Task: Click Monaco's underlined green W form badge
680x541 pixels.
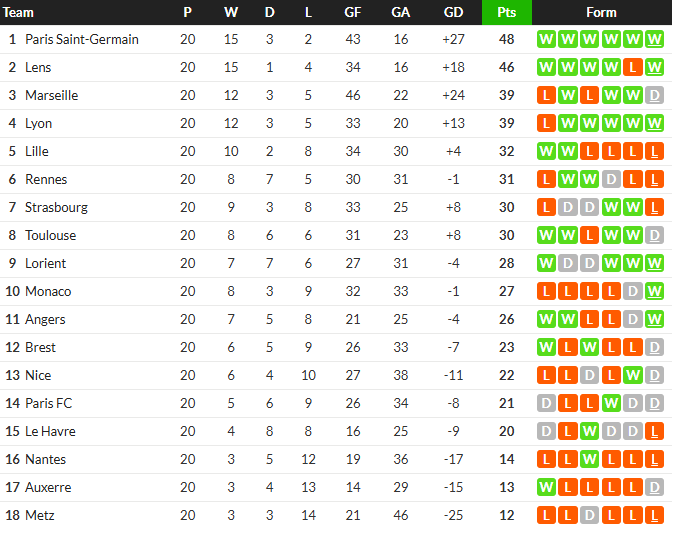Action: [x=654, y=292]
